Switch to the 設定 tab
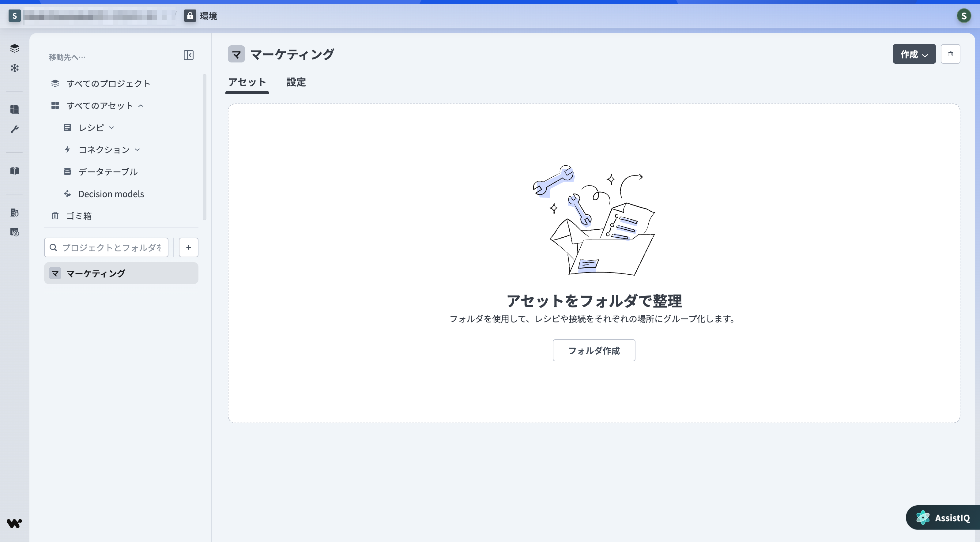Screen dimensions: 980x542 point(296,82)
